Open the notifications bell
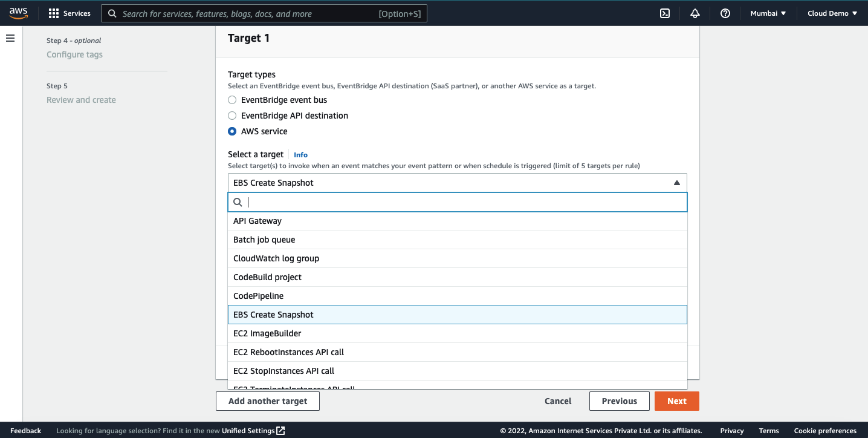Image resolution: width=868 pixels, height=438 pixels. coord(695,13)
